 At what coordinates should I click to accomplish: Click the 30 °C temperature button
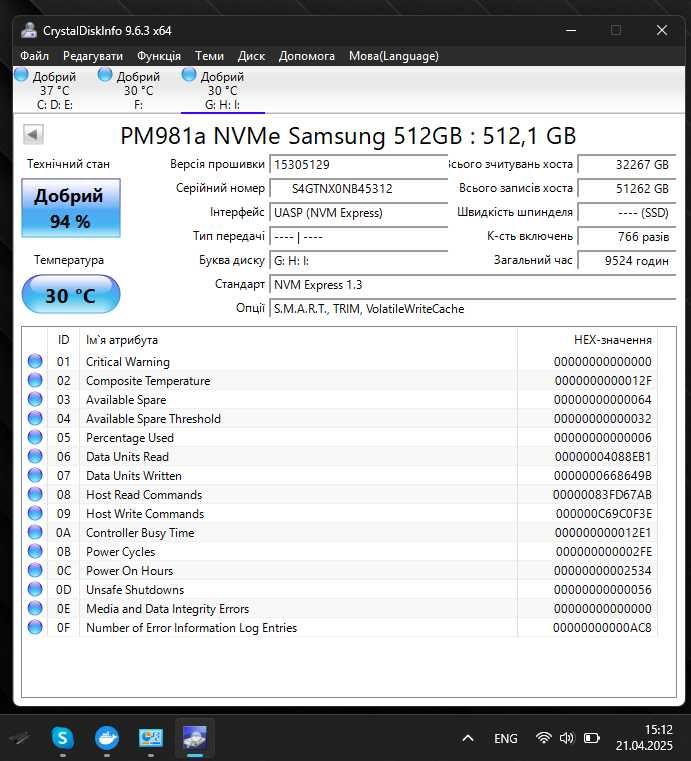71,295
